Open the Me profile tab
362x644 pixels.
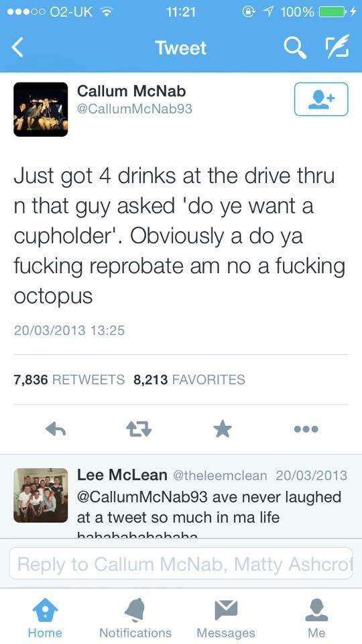coord(316,618)
